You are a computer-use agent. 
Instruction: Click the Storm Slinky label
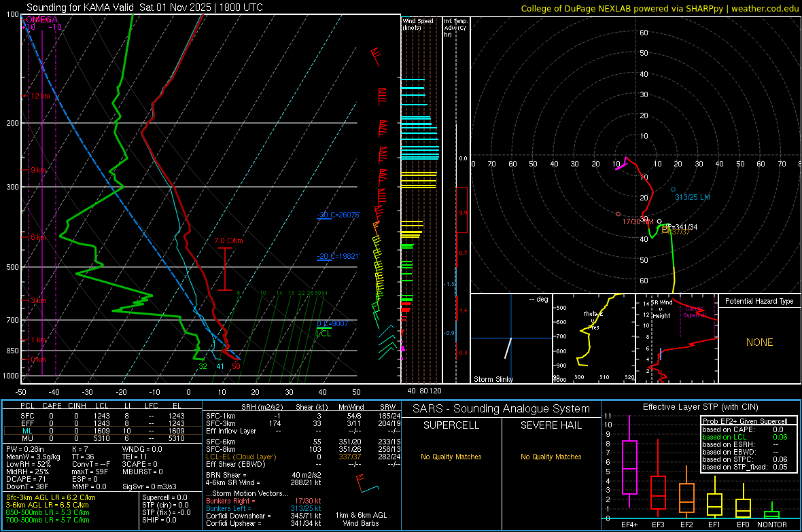coord(493,379)
